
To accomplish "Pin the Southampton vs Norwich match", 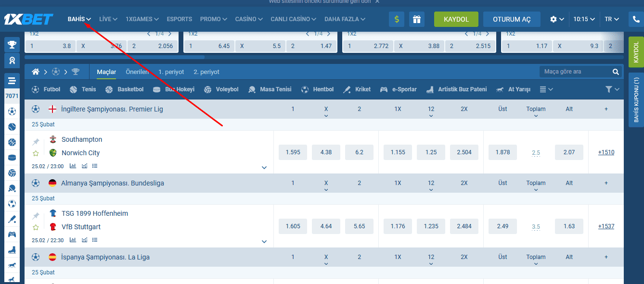I will point(36,142).
